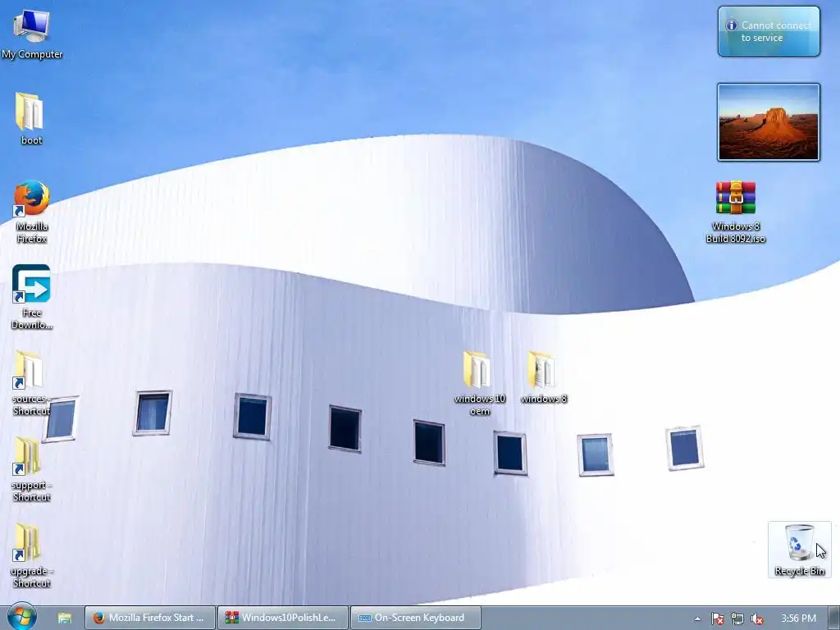Image resolution: width=840 pixels, height=630 pixels.
Task: Click the Show desktop strip
Action: (x=834, y=618)
